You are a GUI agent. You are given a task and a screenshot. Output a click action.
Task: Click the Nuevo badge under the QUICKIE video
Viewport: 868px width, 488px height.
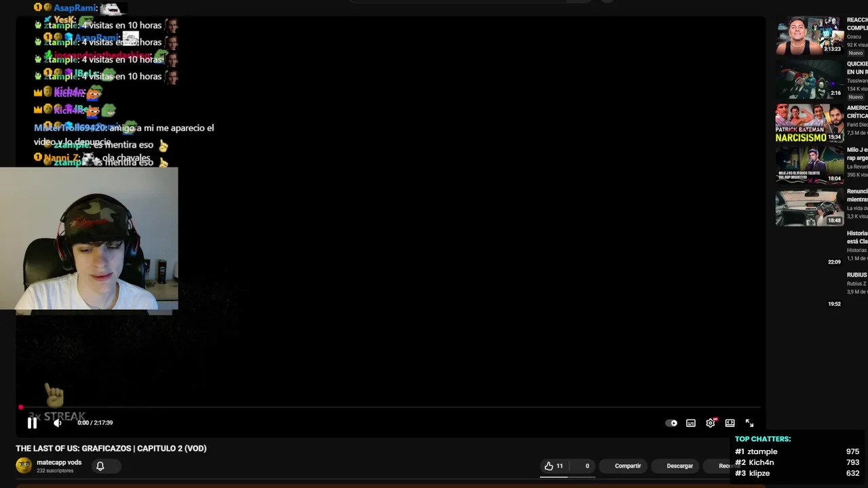tap(856, 97)
